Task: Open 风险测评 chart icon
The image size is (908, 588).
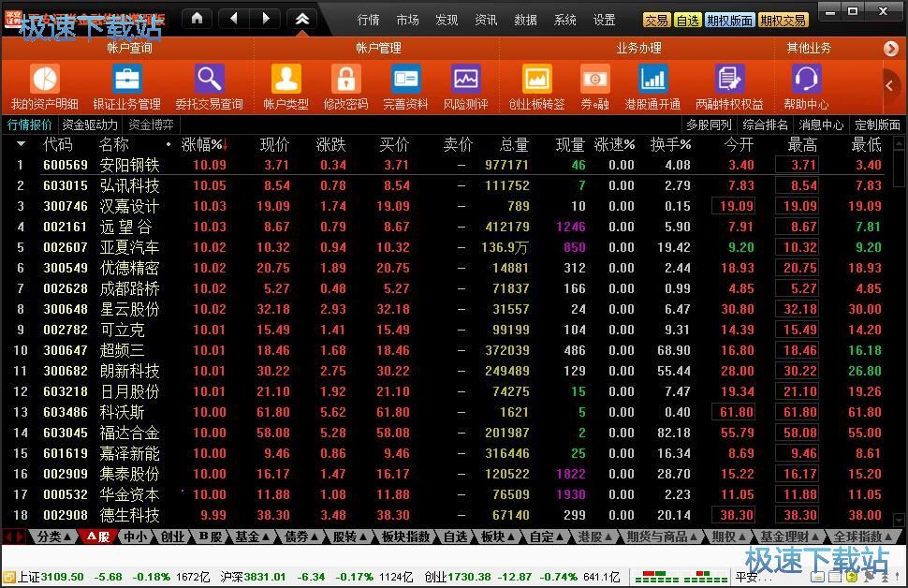Action: (x=465, y=79)
